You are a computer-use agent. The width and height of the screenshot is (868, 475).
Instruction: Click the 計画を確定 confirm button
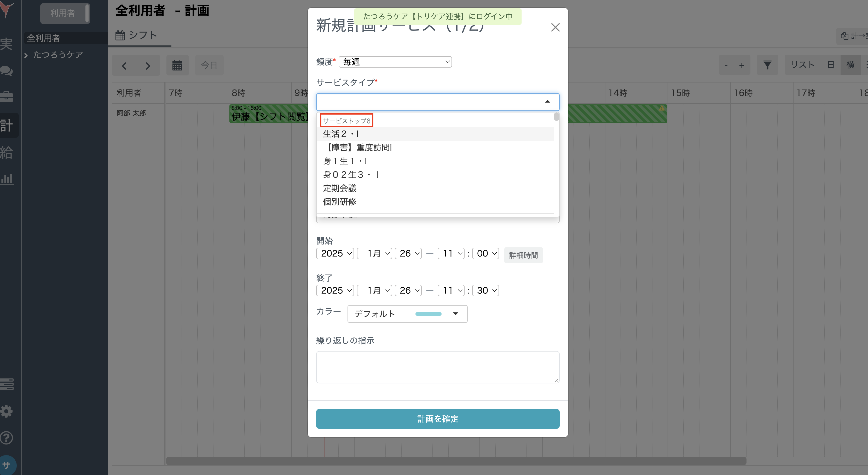(x=437, y=419)
